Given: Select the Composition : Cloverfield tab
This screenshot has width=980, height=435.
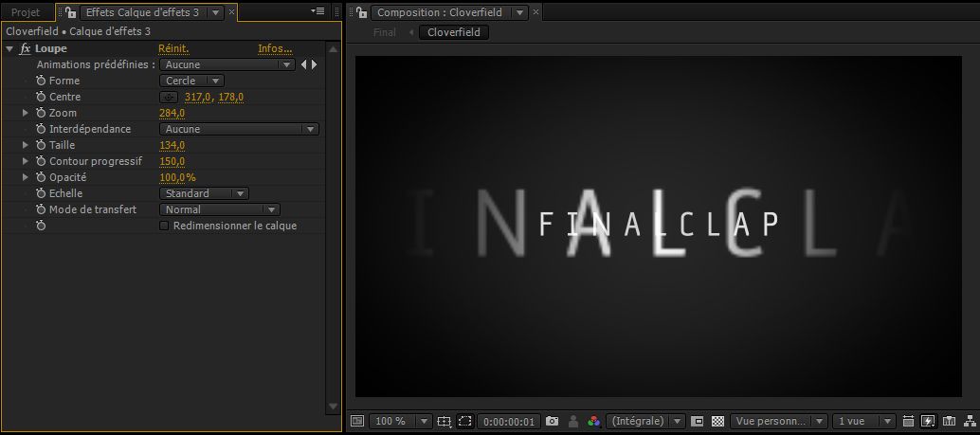Looking at the screenshot, I should [440, 12].
